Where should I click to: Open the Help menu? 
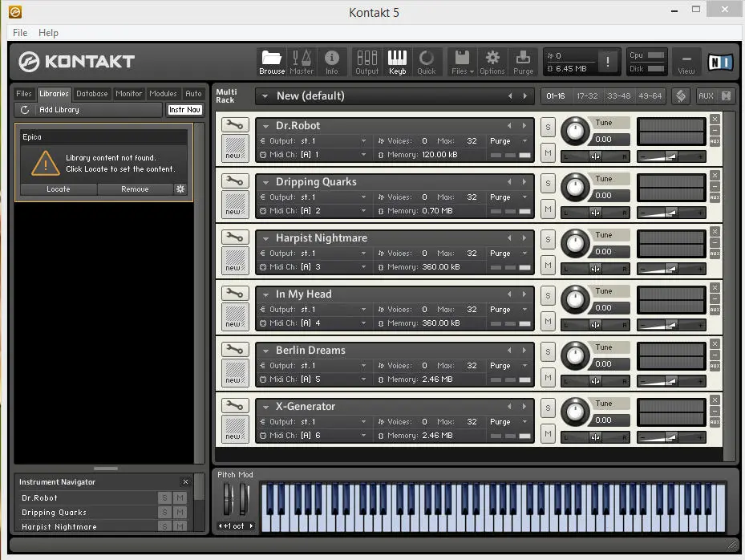(x=48, y=33)
